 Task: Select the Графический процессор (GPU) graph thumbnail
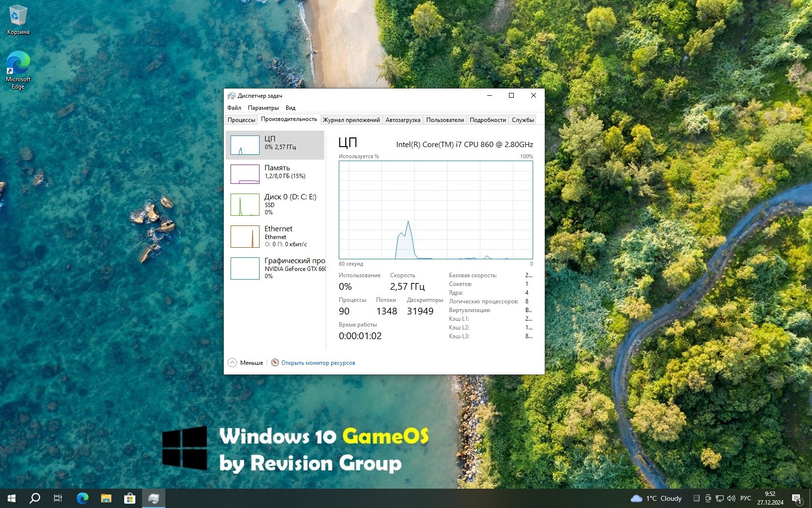pos(245,269)
